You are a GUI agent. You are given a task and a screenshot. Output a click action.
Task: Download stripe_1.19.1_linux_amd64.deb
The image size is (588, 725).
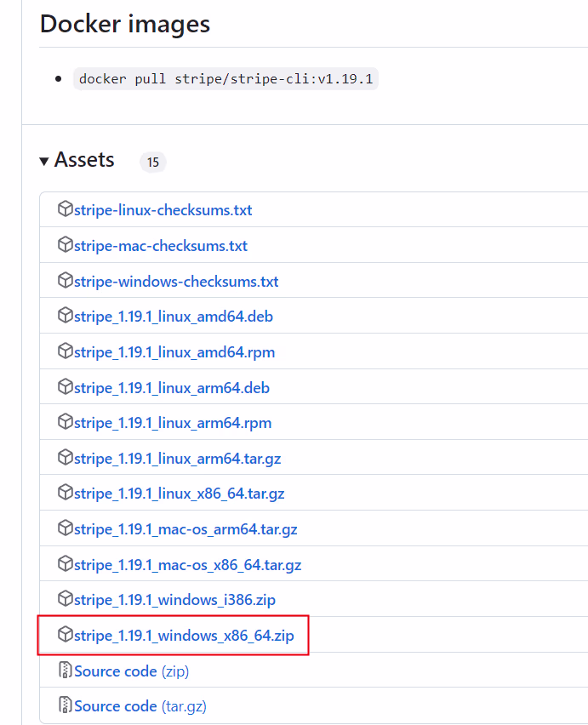coord(174,317)
